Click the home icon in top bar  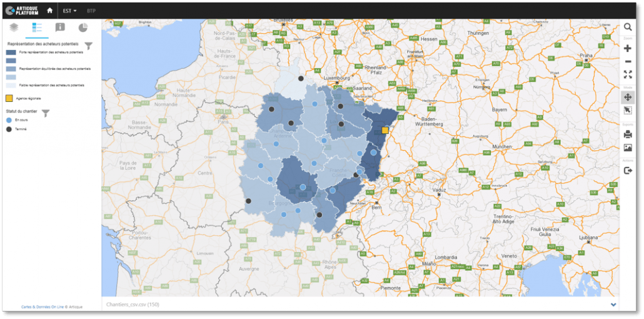coord(49,11)
